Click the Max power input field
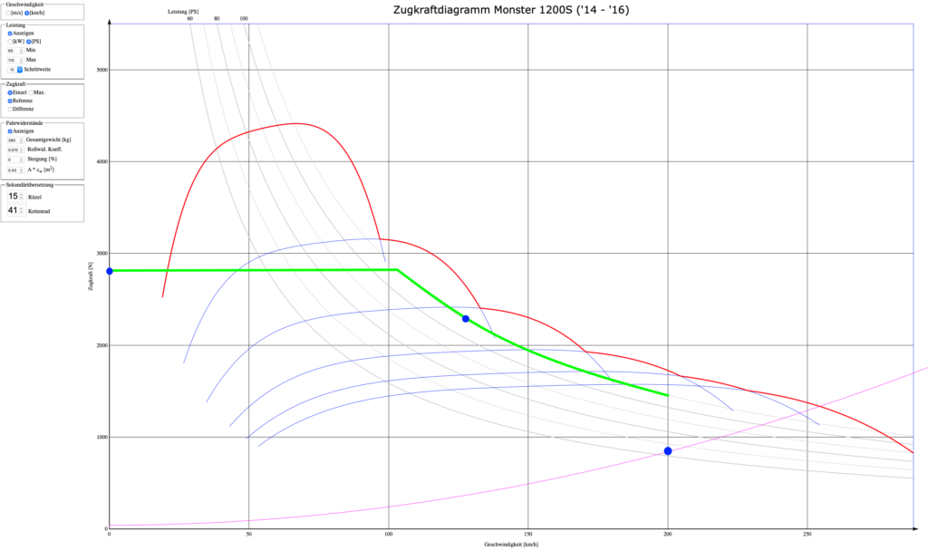This screenshot has width=928, height=560. pos(15,60)
